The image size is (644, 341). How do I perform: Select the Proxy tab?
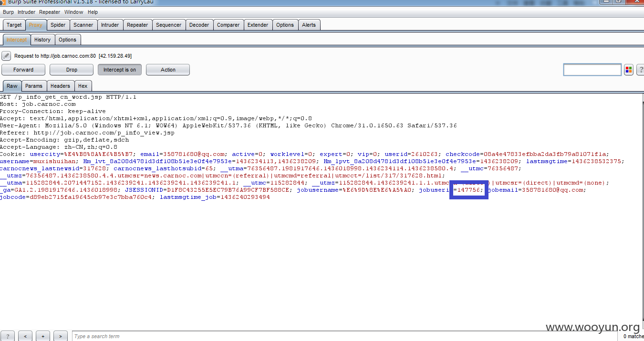click(x=35, y=25)
